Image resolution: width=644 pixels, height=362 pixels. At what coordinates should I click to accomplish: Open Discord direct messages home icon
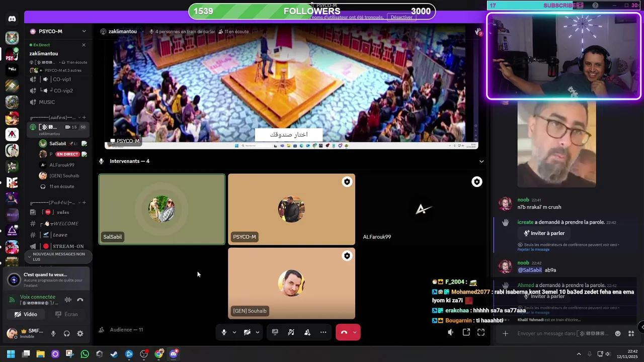coord(12,19)
